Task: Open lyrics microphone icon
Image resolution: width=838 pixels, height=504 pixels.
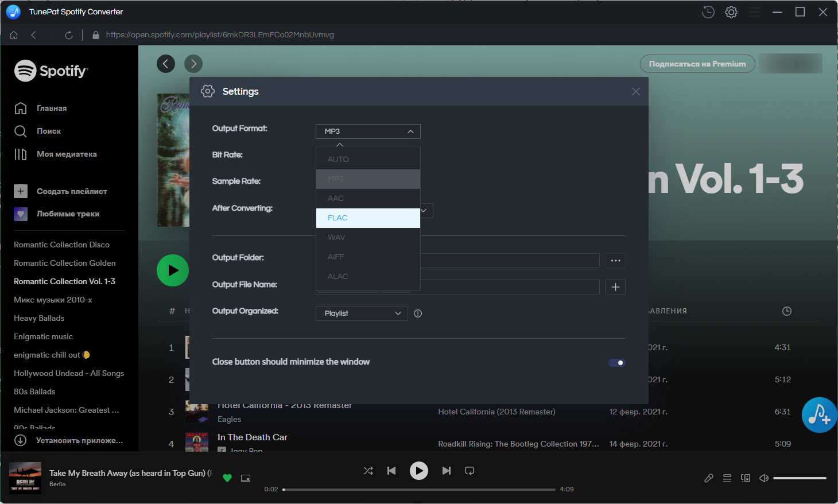Action: coord(709,478)
